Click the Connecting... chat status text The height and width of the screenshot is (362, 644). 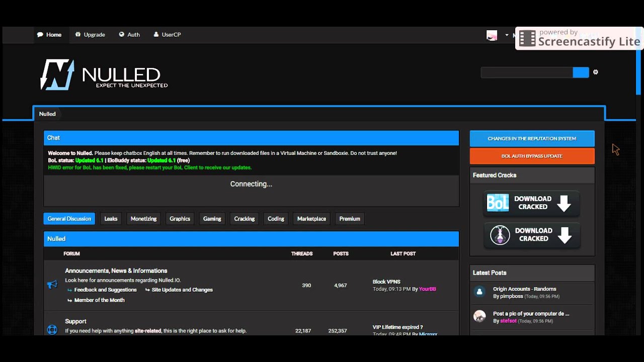coord(251,184)
